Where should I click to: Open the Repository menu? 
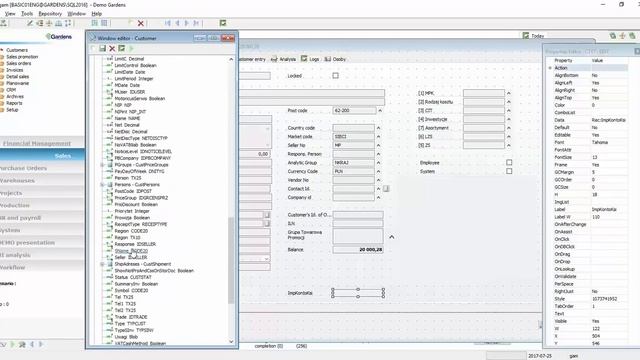point(50,13)
